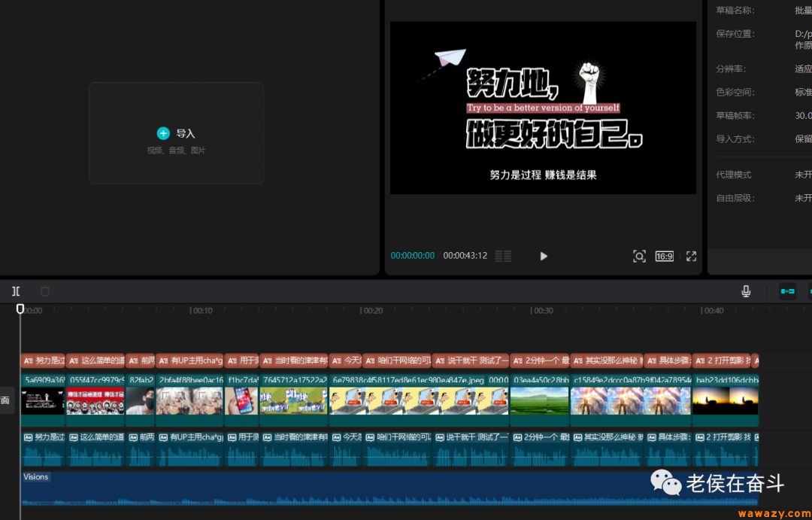Enable 代理模式 proxy mode

804,174
